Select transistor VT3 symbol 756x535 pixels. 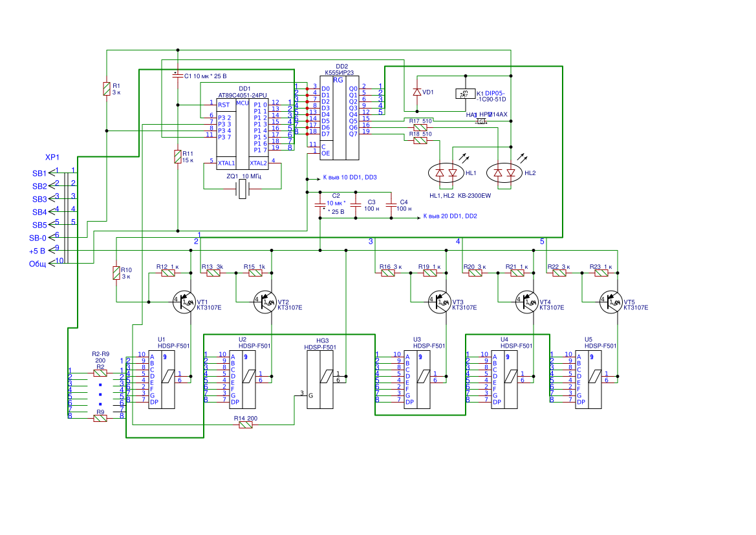(440, 302)
